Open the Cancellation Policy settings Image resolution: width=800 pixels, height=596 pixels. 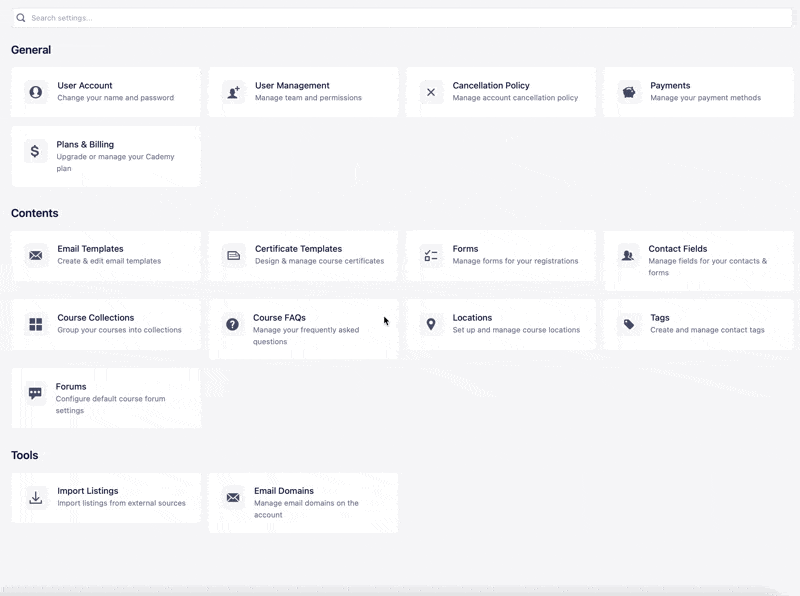coord(500,91)
